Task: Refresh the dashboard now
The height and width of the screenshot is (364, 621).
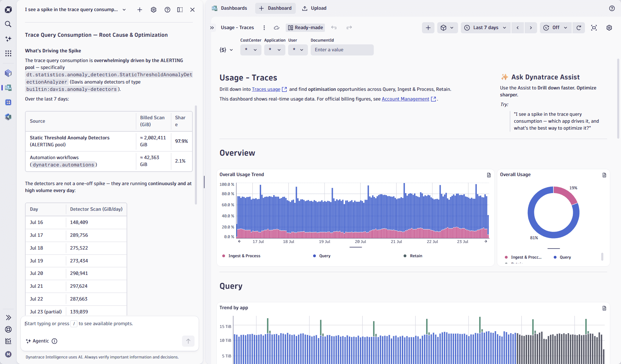Action: pyautogui.click(x=579, y=28)
